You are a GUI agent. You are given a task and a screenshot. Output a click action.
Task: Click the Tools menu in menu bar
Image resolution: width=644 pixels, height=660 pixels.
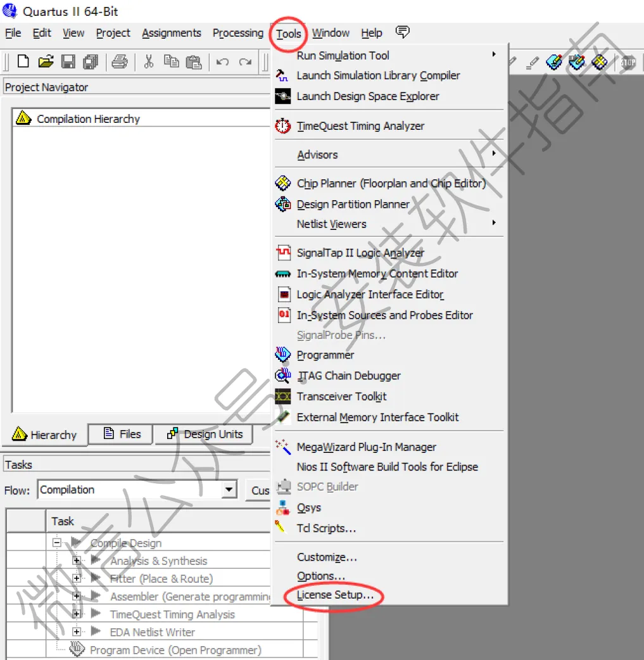click(x=288, y=34)
